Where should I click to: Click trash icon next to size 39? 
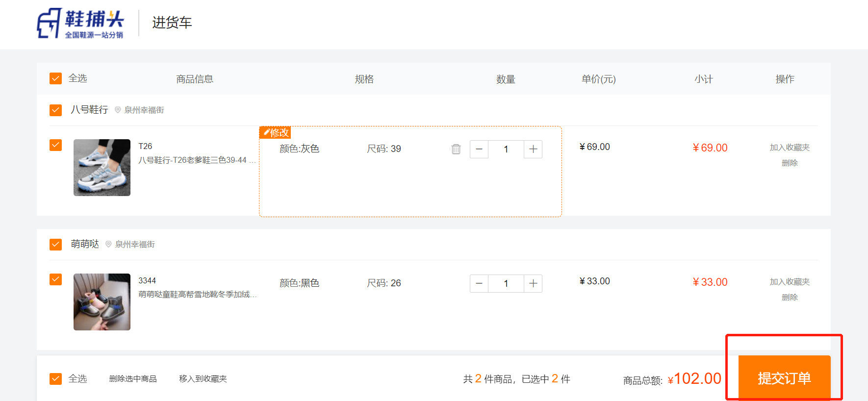pos(456,149)
